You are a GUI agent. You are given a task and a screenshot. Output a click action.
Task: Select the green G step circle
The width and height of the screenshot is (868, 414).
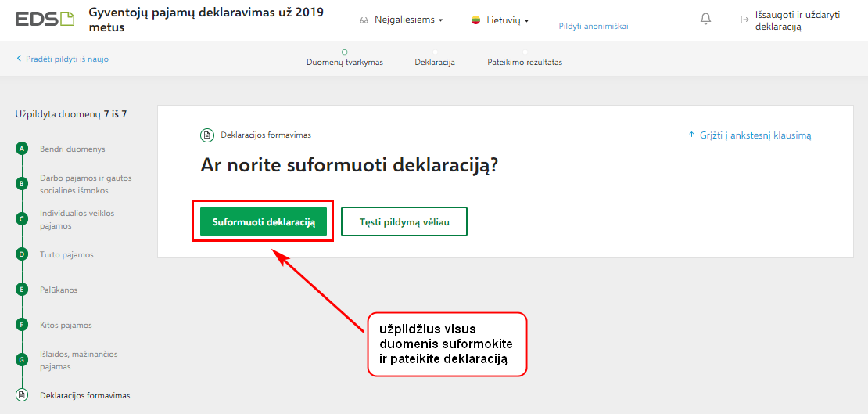[x=22, y=360]
